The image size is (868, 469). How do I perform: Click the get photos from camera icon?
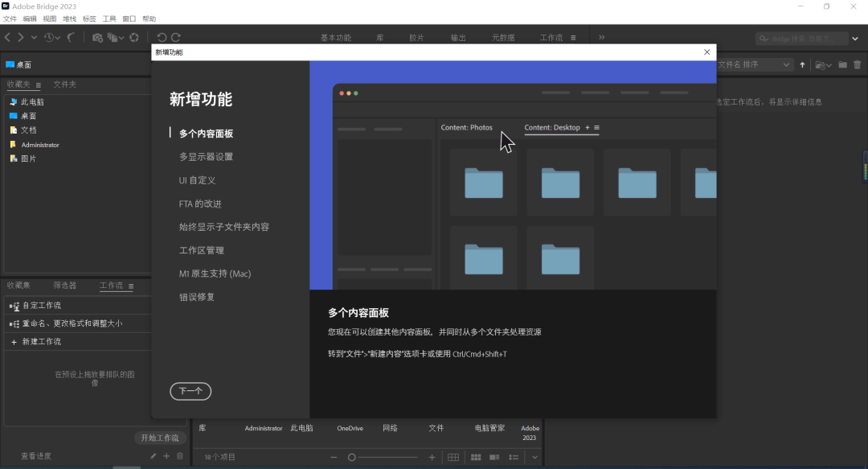click(x=97, y=37)
